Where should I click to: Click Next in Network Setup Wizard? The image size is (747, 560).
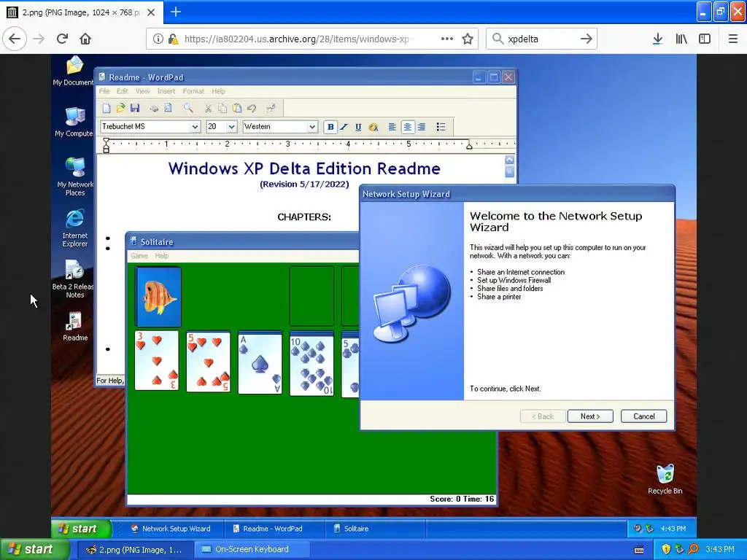(589, 416)
